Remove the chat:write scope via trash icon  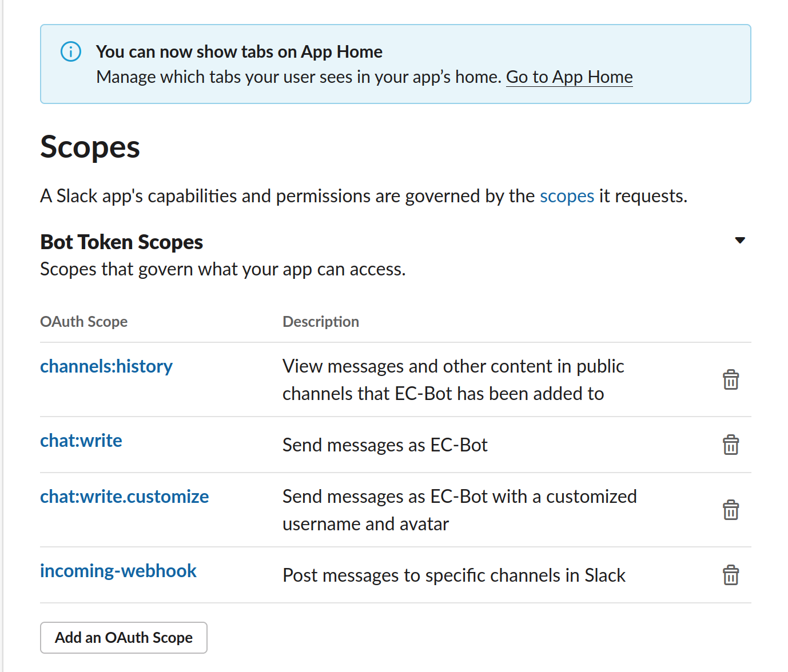[731, 445]
